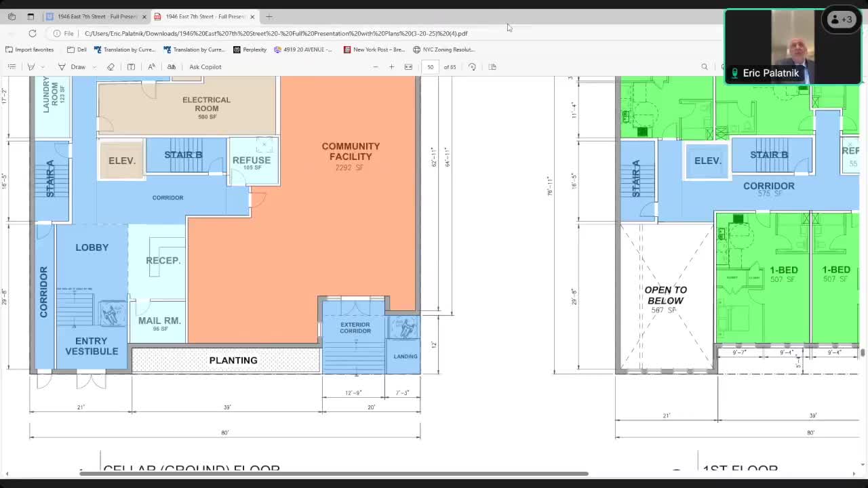Open Import favorites bookmark
This screenshot has width=868, height=488.
(x=29, y=49)
